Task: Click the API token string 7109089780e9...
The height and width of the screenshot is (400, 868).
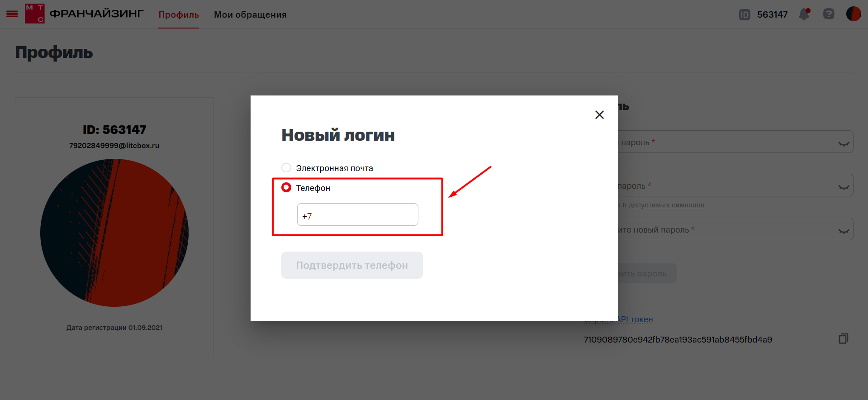Action: (678, 339)
